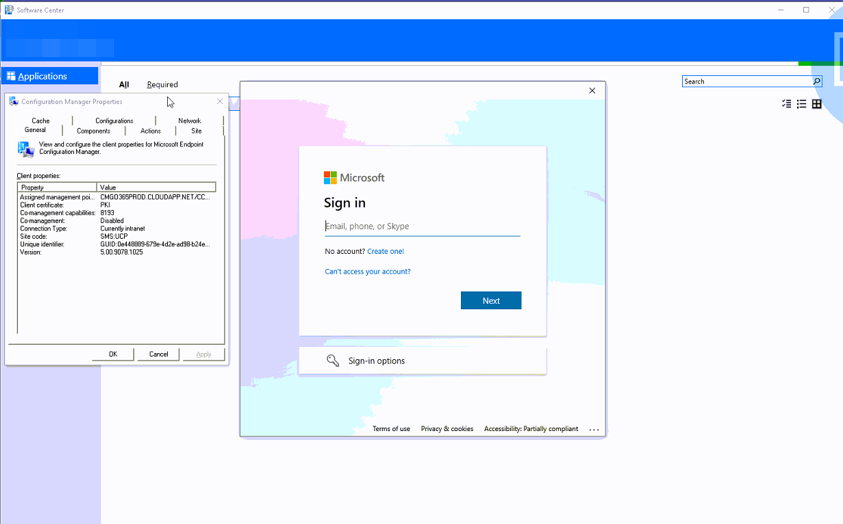Screen dimensions: 843x524
Task: Maximize the Software Center window
Action: click(x=806, y=10)
